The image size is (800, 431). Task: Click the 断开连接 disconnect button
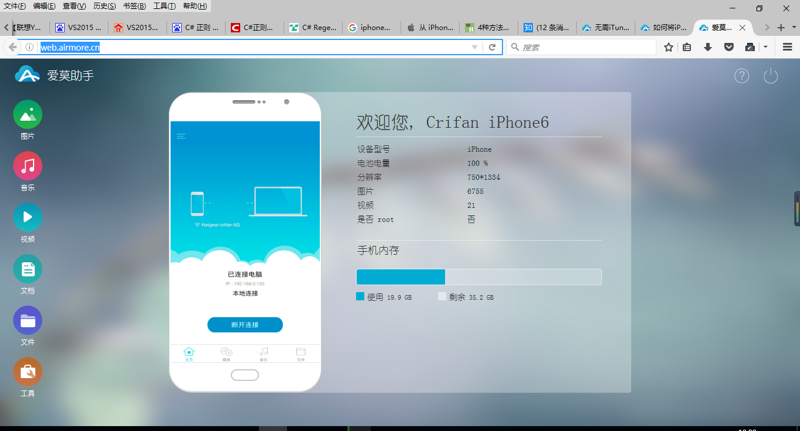click(x=245, y=324)
